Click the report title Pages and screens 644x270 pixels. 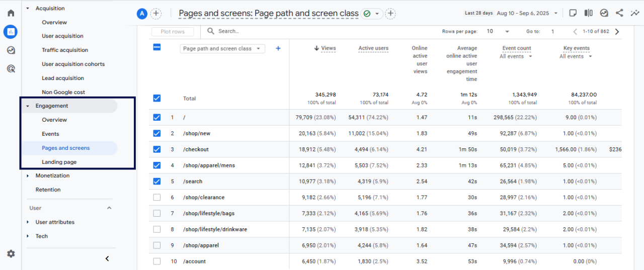[x=269, y=14]
